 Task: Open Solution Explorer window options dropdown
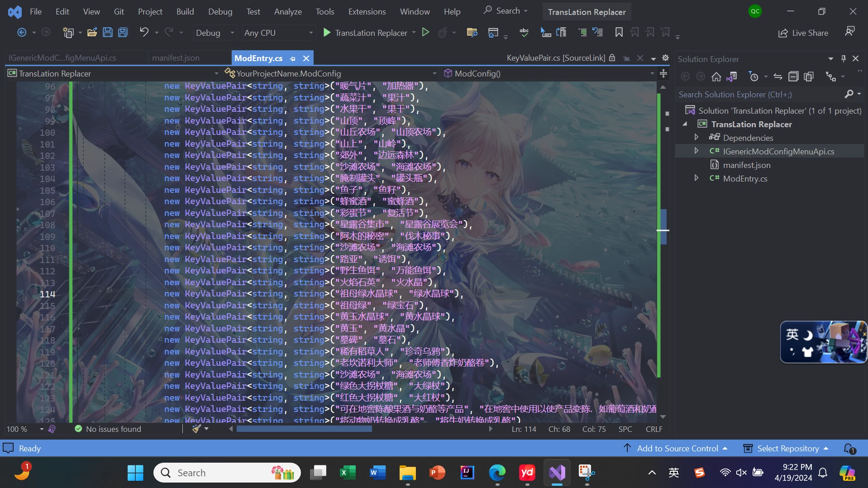point(831,59)
